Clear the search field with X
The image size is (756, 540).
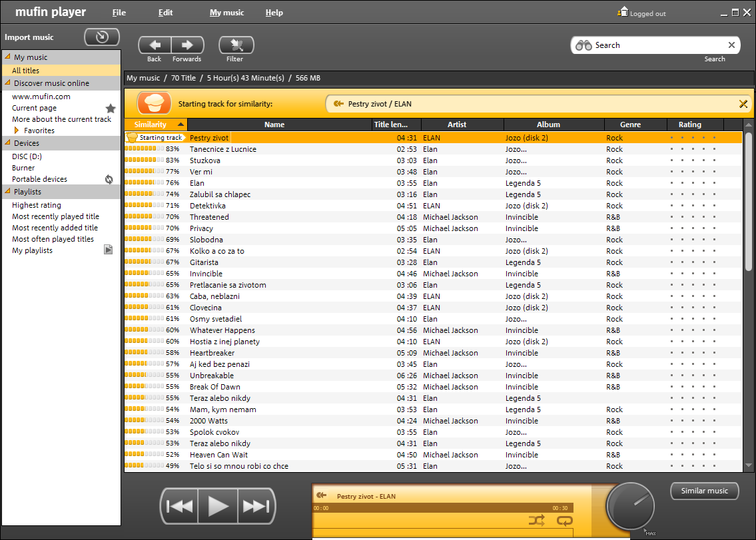(731, 45)
